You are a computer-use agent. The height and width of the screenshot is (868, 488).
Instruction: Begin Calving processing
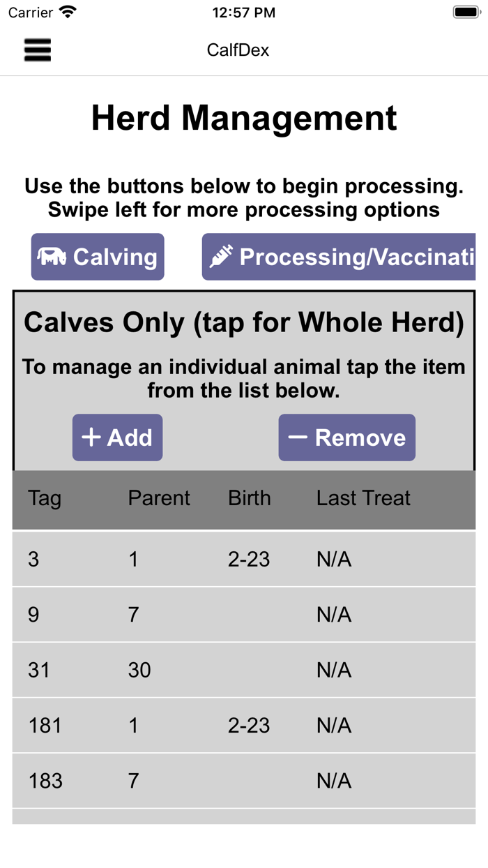97,256
